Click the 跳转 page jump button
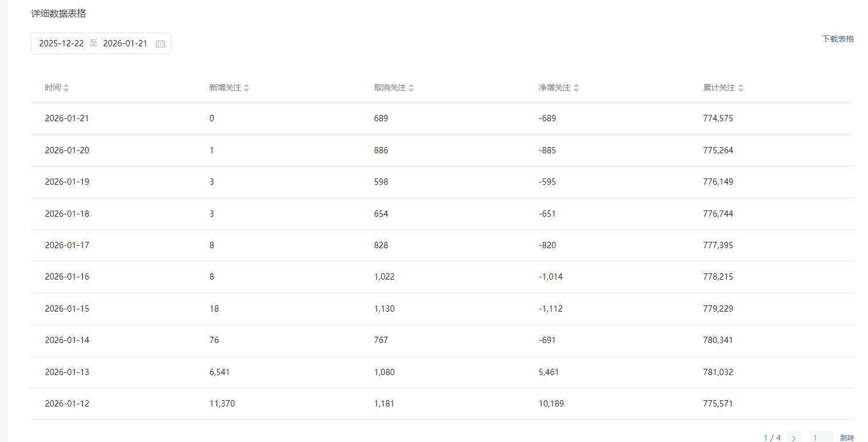The width and height of the screenshot is (868, 442). tap(847, 438)
